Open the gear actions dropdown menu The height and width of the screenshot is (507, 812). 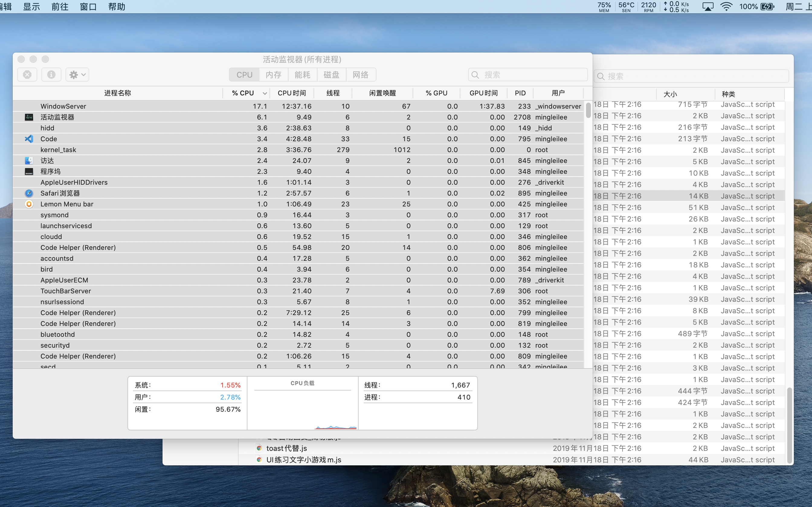pos(77,75)
